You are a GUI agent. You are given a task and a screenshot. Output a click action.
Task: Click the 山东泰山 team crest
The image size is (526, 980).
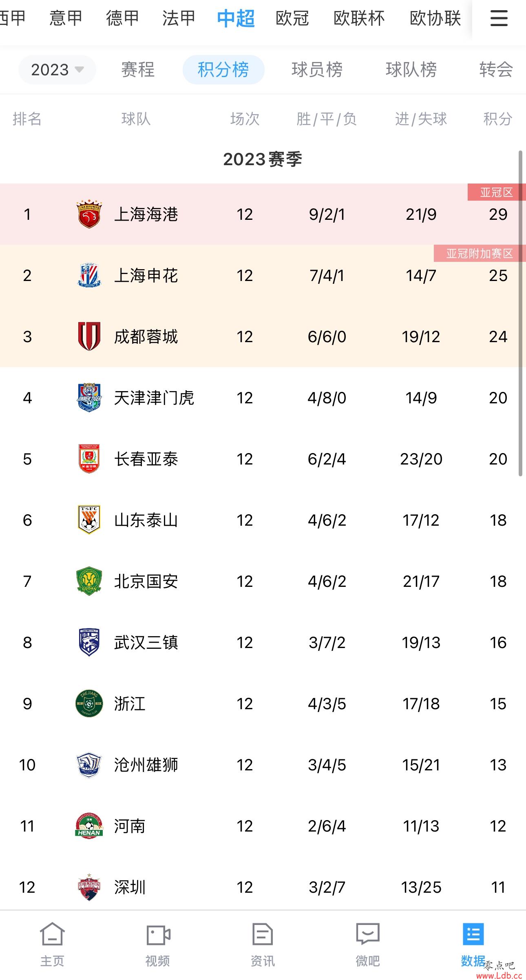tap(89, 520)
